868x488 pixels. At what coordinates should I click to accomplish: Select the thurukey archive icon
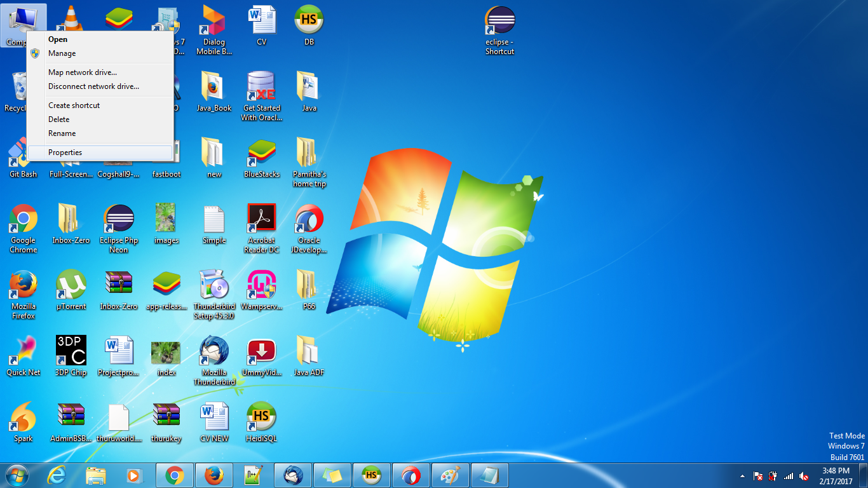click(166, 422)
